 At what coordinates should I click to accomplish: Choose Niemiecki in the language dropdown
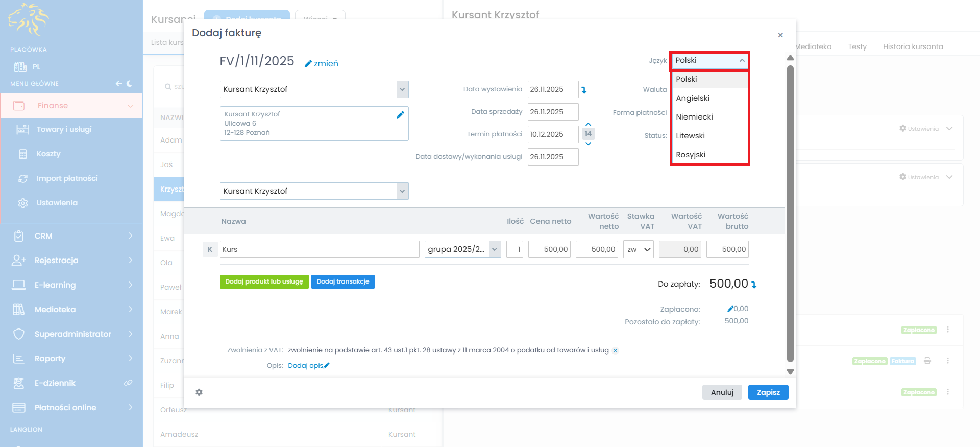694,117
